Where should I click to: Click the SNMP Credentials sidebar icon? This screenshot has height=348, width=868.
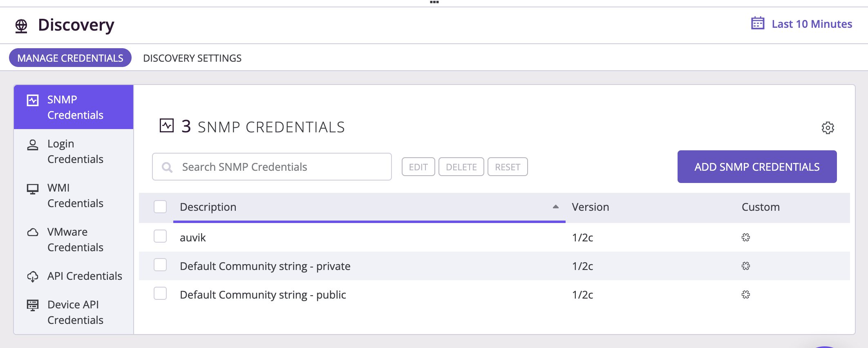coord(33,100)
